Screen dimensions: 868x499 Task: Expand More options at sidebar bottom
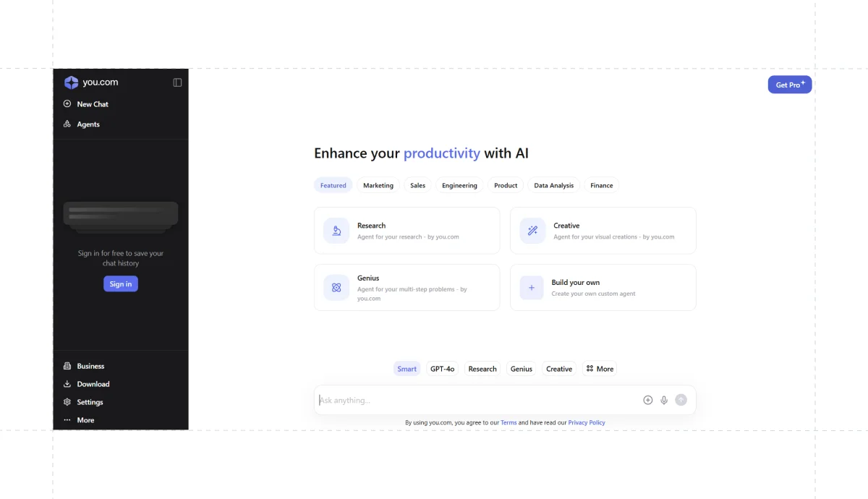pyautogui.click(x=85, y=420)
